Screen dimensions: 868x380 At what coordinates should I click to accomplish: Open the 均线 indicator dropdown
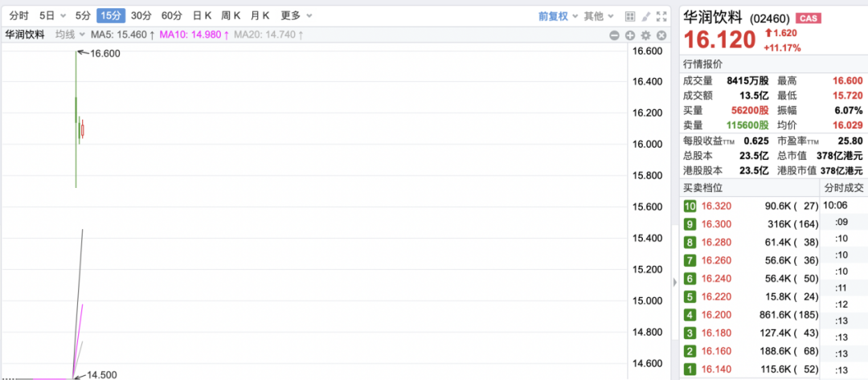tap(69, 35)
